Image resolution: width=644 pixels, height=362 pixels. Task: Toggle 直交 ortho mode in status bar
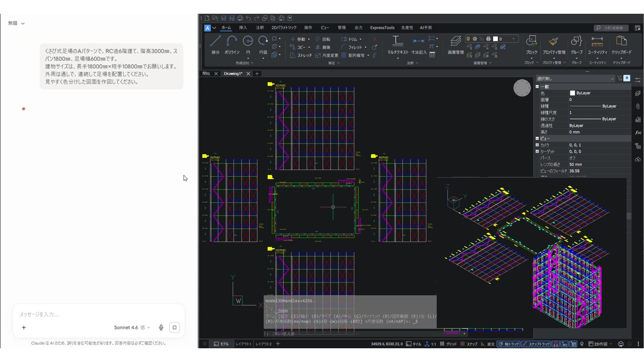coord(488,344)
